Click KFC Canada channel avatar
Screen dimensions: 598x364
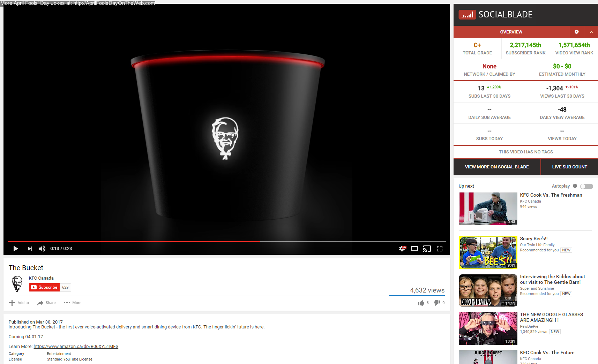point(17,284)
